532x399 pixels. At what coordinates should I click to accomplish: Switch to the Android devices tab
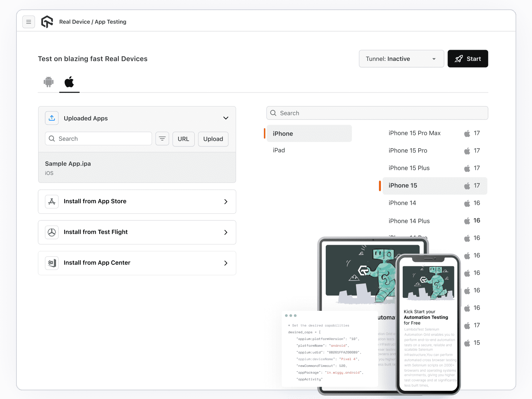point(48,82)
